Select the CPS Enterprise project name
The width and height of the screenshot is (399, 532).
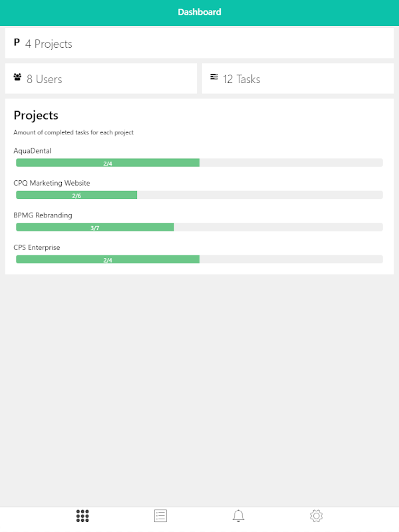[37, 247]
